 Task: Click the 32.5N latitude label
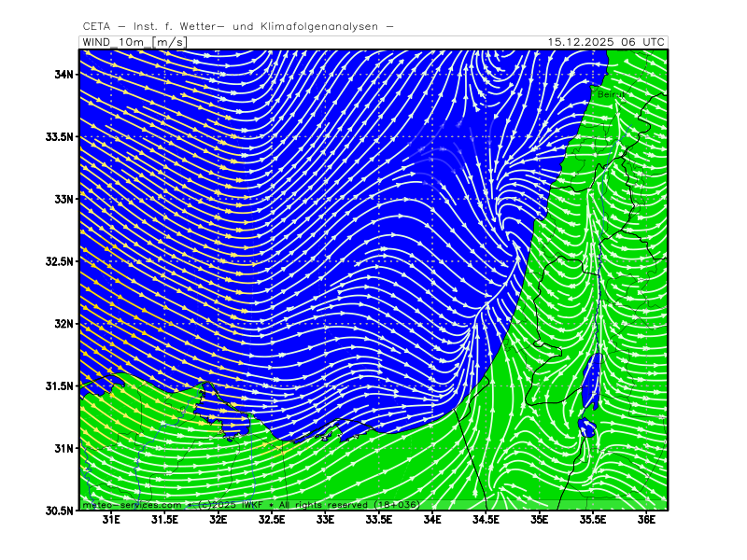(x=60, y=261)
